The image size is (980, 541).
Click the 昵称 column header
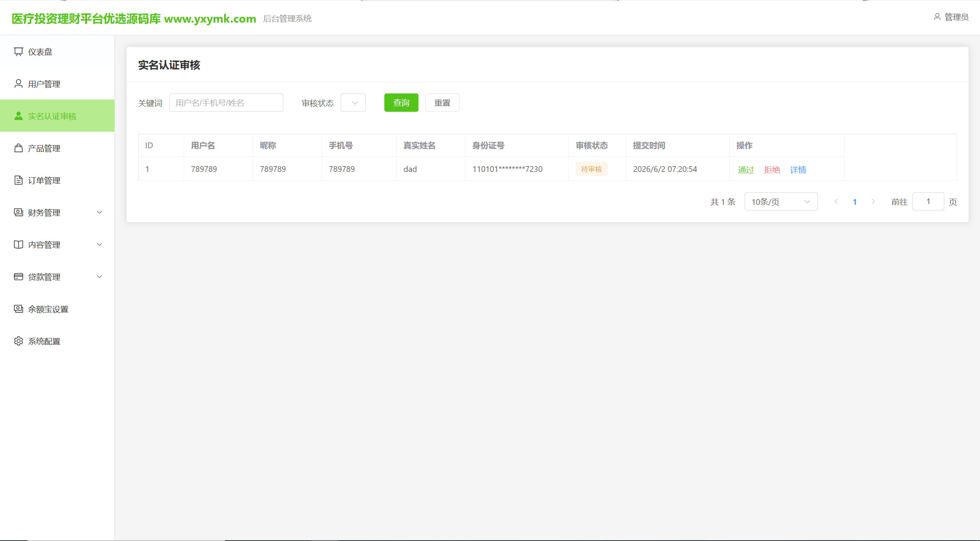click(x=268, y=145)
